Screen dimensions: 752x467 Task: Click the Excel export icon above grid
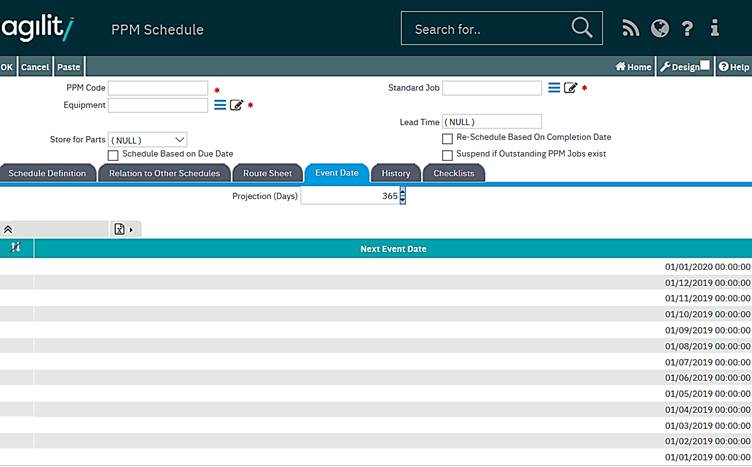point(120,229)
